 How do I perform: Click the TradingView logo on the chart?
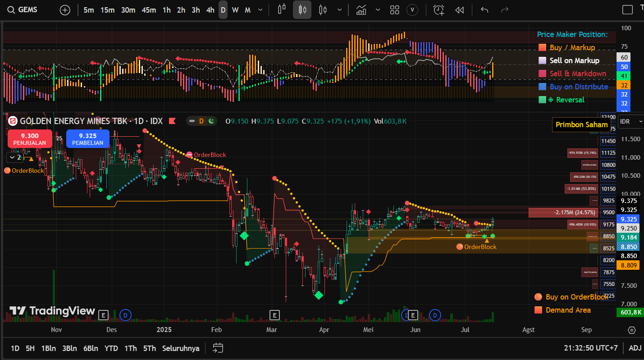52,311
